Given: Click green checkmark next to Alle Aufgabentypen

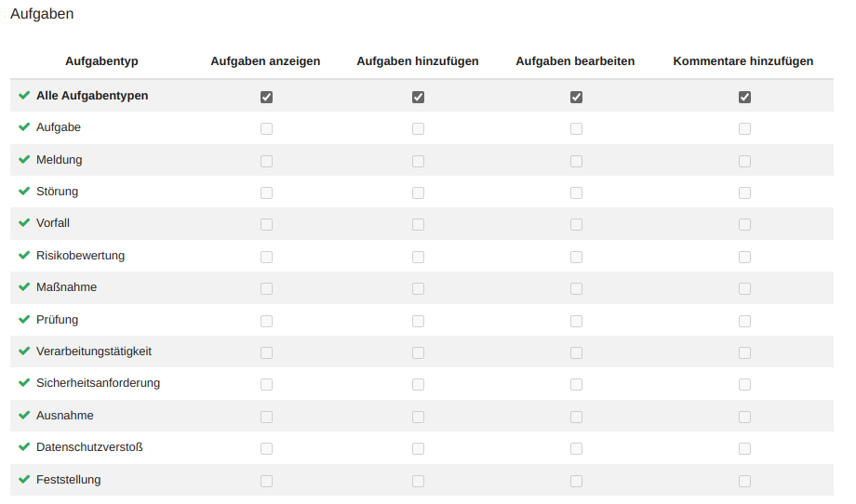Looking at the screenshot, I should (24, 96).
